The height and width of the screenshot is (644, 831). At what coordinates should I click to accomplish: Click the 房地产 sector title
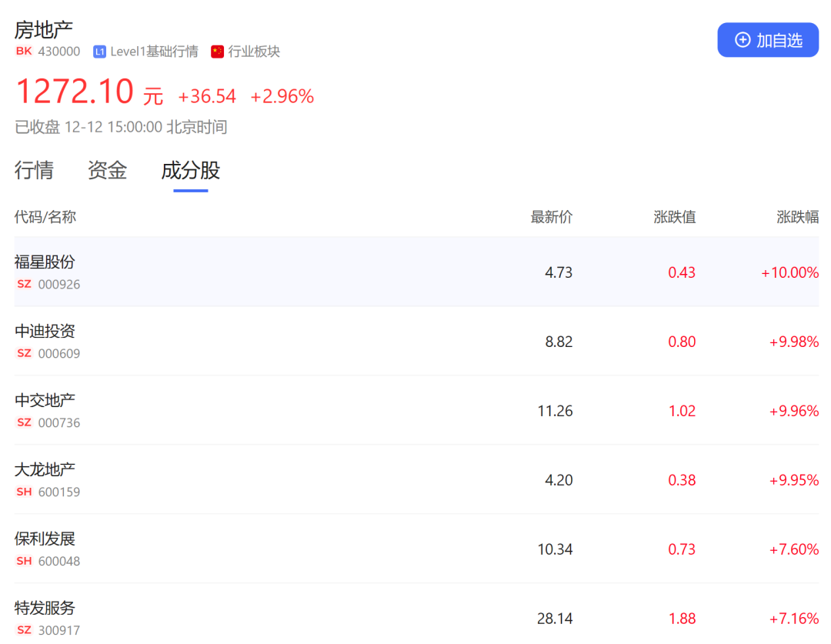(43, 30)
